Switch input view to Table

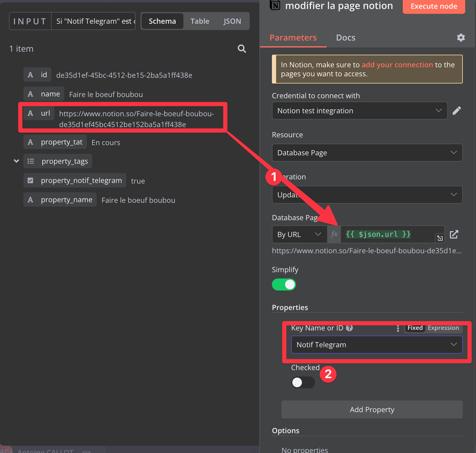(x=200, y=21)
